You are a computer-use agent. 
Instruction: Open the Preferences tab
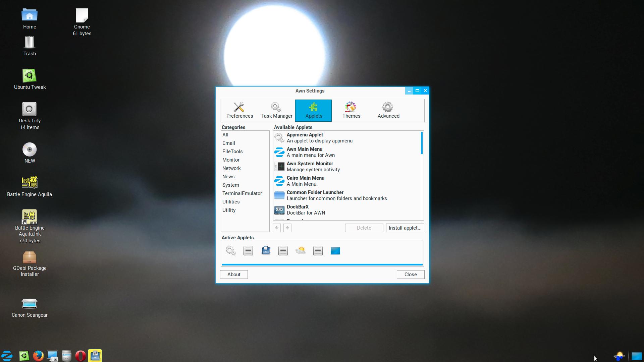[x=239, y=110]
